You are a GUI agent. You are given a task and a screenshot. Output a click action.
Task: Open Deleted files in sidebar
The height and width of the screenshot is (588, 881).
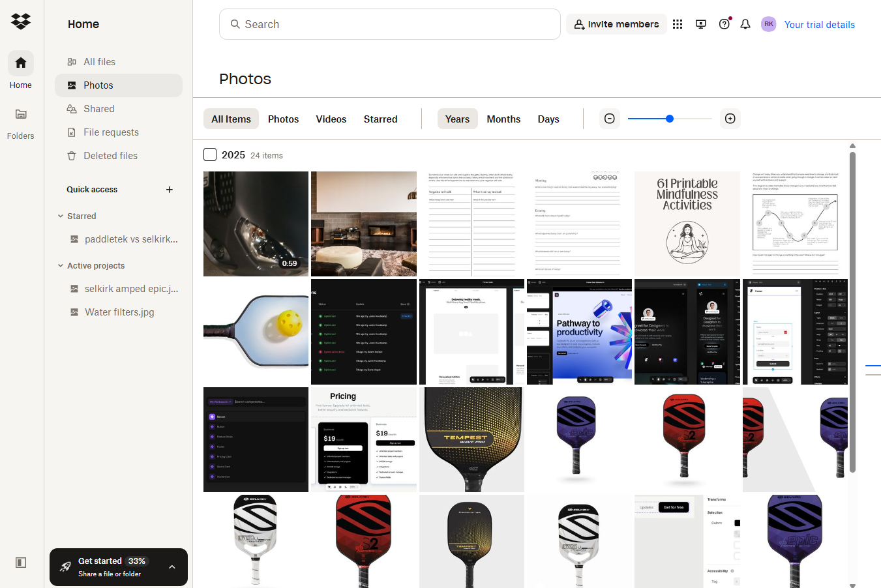(119, 156)
